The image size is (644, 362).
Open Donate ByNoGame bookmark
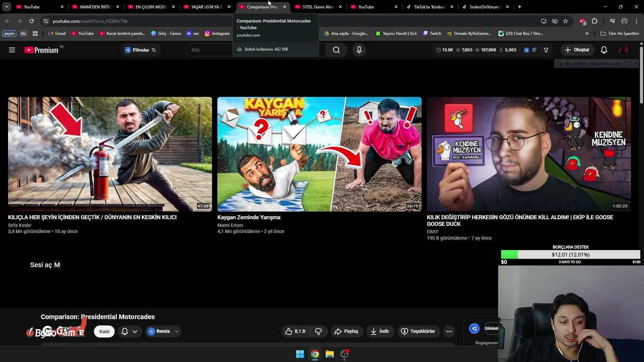469,34
